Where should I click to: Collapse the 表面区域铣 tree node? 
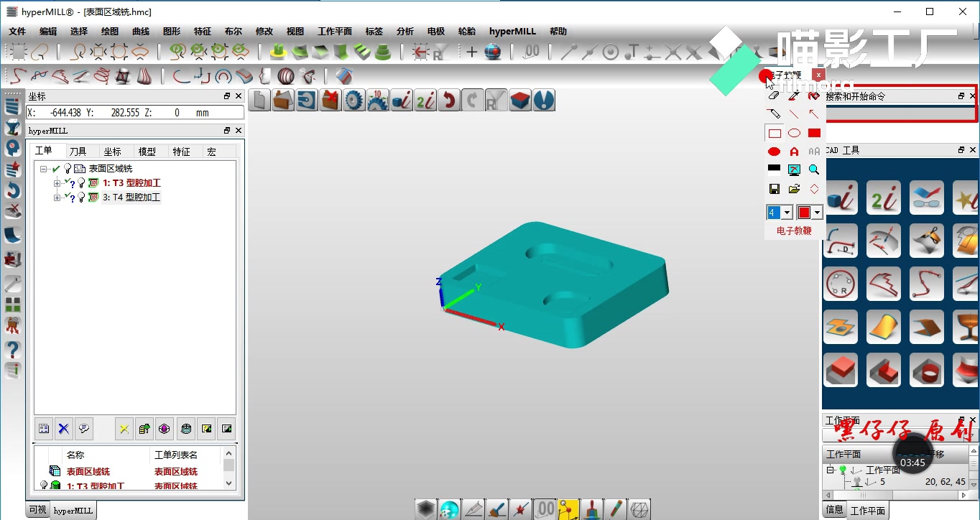click(x=44, y=169)
